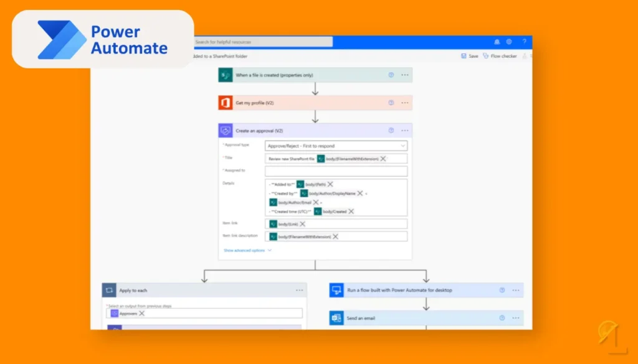Open more options for desktop flow step

(x=516, y=290)
